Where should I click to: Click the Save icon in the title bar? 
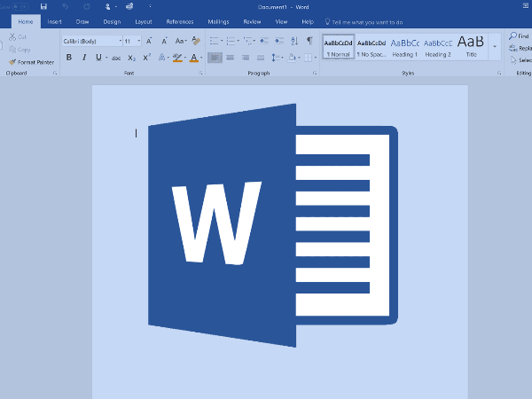click(x=43, y=6)
